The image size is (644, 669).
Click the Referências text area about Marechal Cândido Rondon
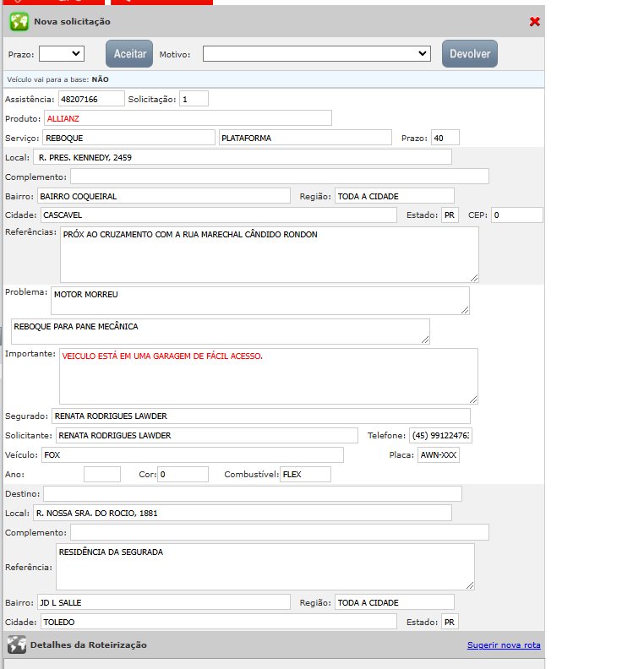coord(270,255)
